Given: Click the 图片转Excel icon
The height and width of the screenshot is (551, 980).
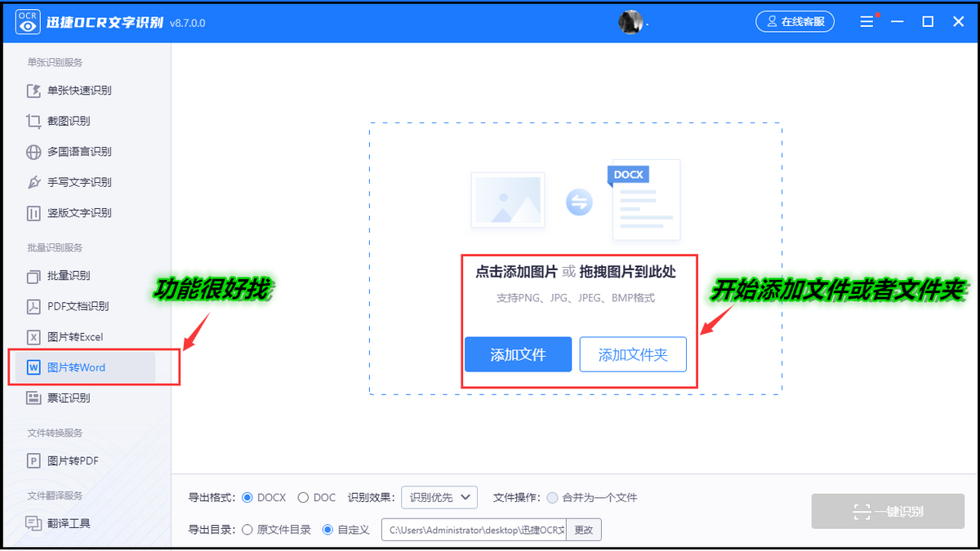Looking at the screenshot, I should 33,337.
